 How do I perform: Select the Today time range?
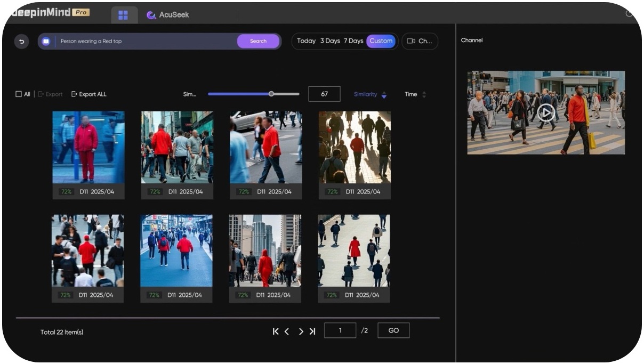click(306, 41)
